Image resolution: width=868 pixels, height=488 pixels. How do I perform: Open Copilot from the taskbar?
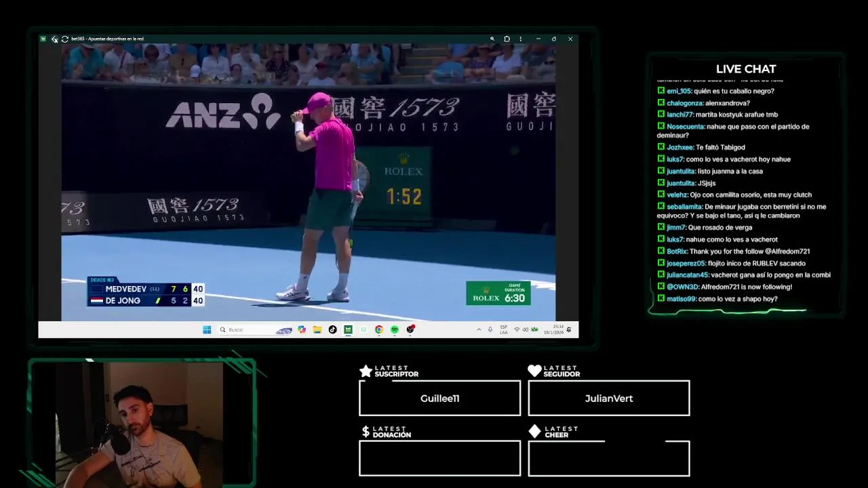click(x=302, y=330)
